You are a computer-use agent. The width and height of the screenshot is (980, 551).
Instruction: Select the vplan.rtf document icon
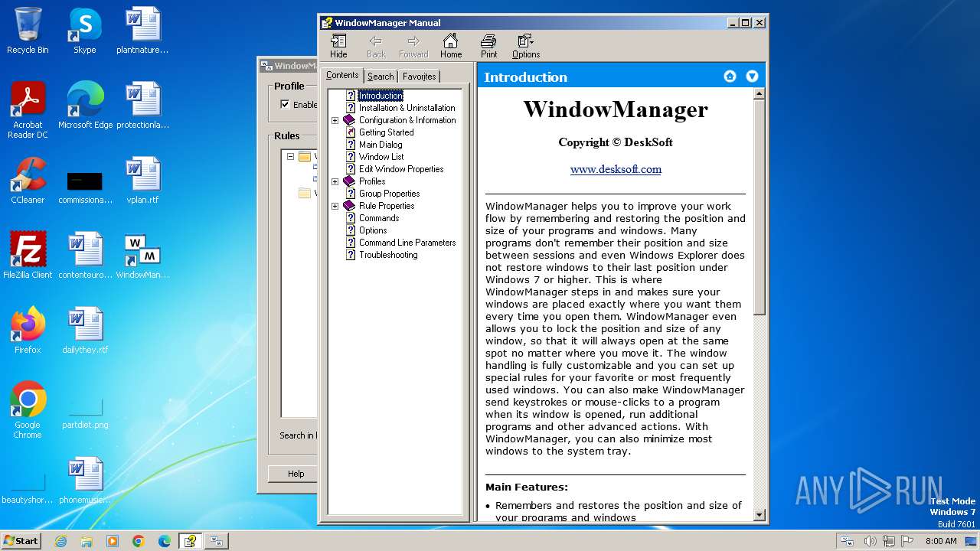point(142,181)
